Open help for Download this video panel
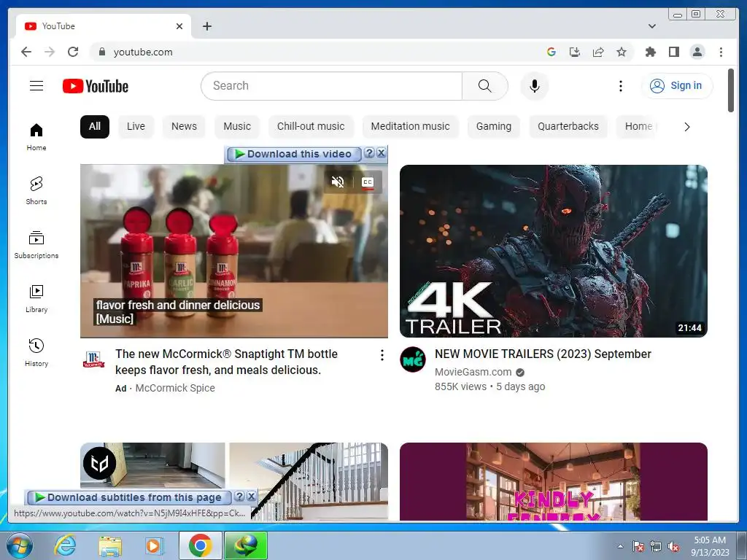Image resolution: width=747 pixels, height=560 pixels. [x=369, y=153]
